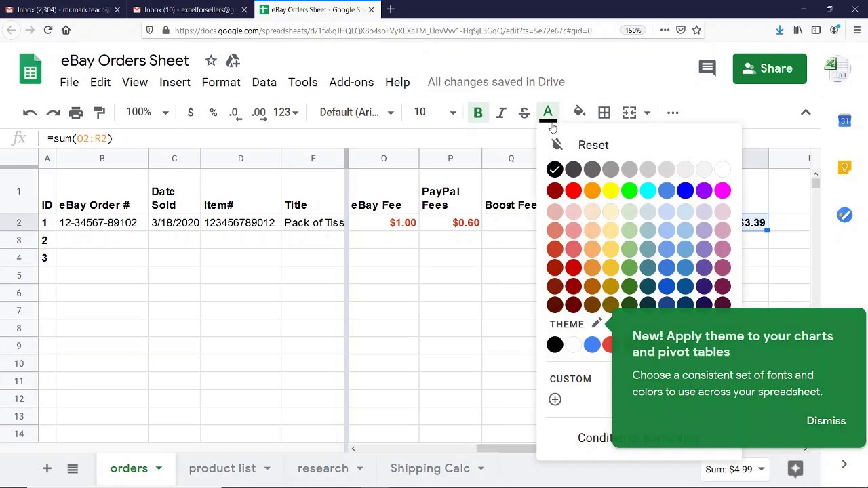Open the orders tab dropdown arrow

click(x=159, y=468)
